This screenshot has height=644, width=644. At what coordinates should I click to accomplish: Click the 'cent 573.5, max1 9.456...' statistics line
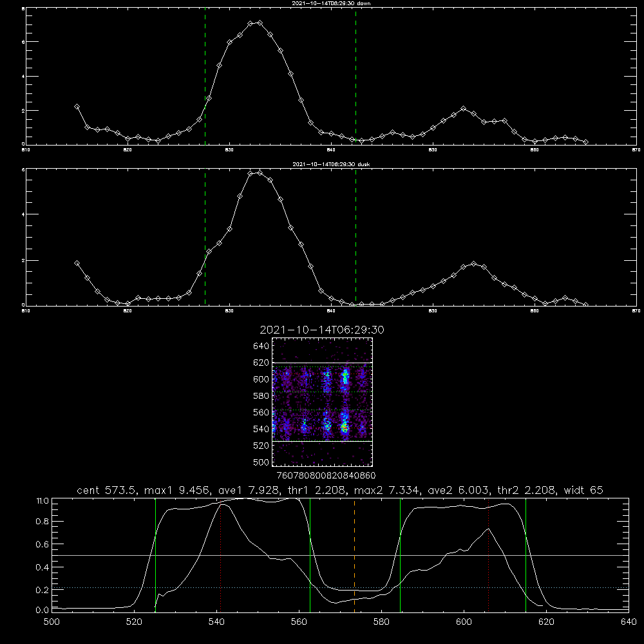point(339,490)
